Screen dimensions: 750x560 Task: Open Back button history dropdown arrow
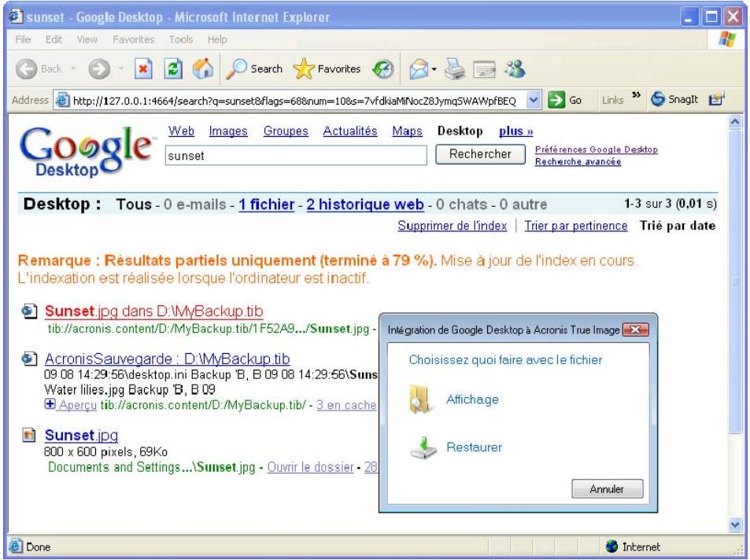click(73, 69)
